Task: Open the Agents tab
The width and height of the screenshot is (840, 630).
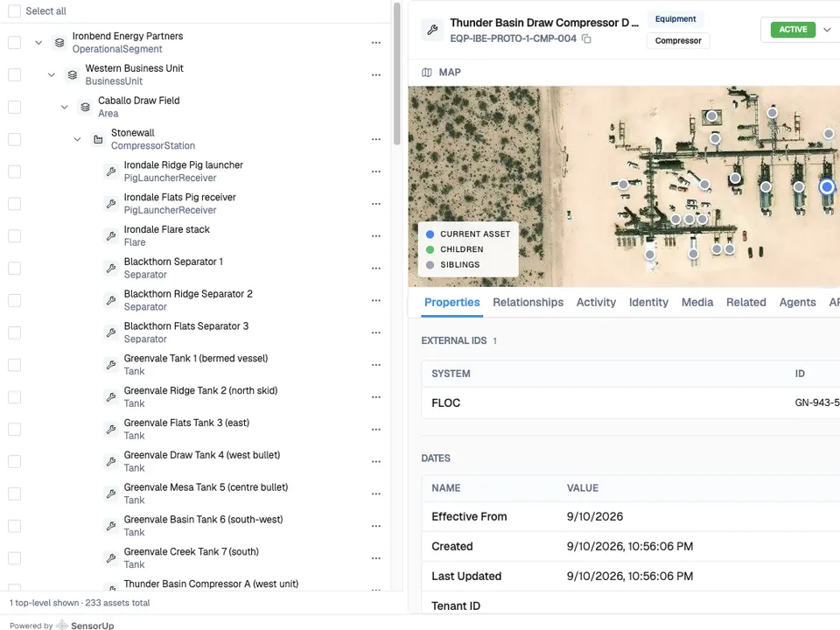Action: tap(797, 302)
